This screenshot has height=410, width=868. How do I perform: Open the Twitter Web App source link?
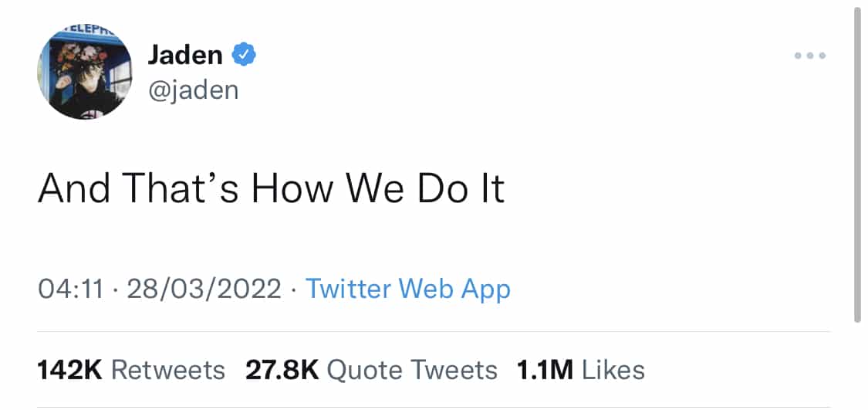coord(408,290)
